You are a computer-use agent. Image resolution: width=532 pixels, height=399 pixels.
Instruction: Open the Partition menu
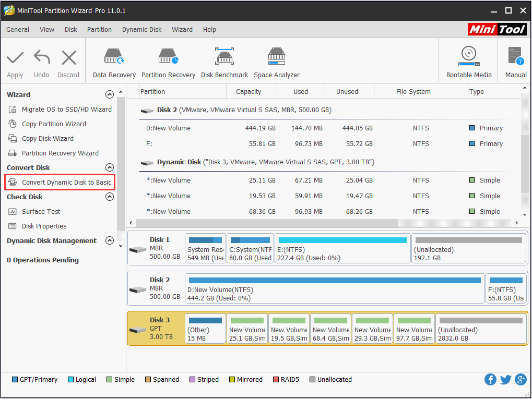[x=99, y=30]
